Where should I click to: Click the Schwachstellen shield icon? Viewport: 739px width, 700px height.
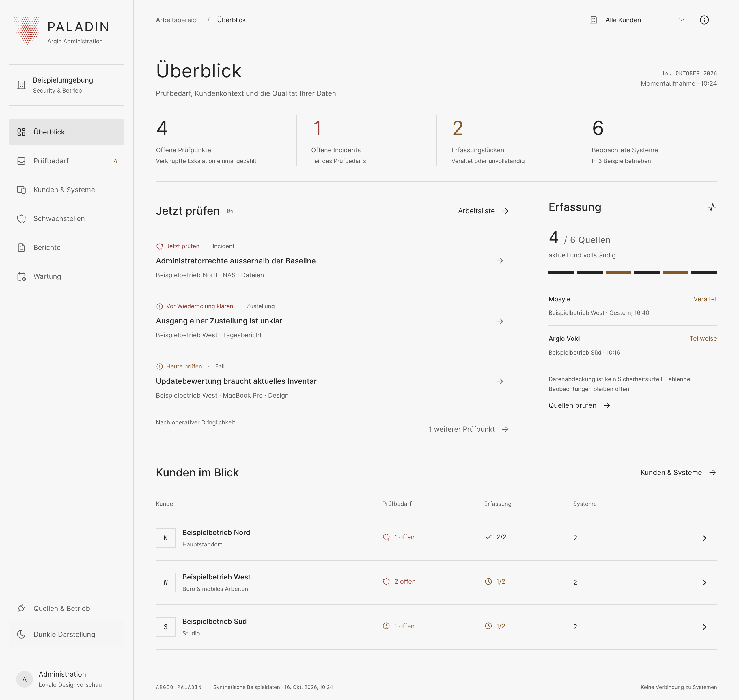coord(21,219)
